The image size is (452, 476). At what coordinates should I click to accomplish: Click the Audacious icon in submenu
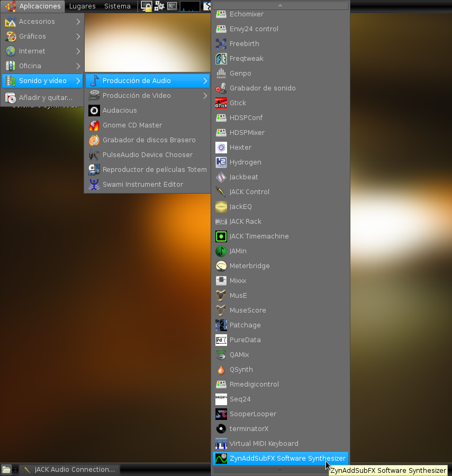coord(94,111)
